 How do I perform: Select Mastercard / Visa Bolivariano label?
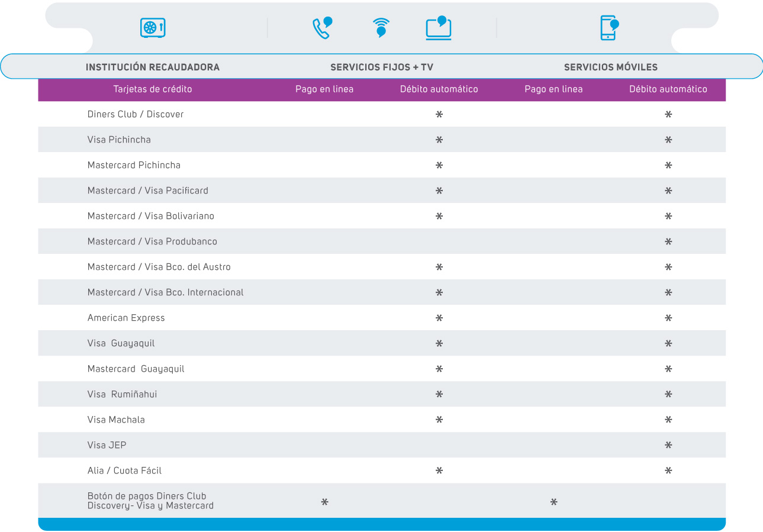[151, 216]
